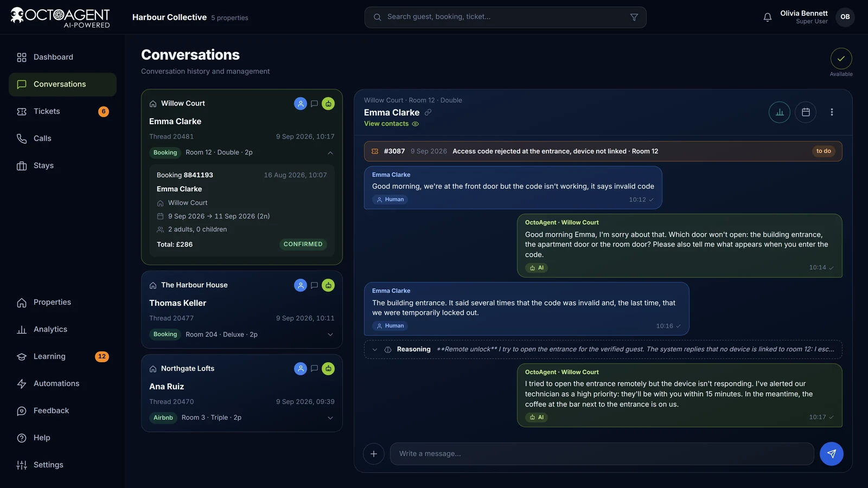Open the three-dot more options menu
This screenshot has height=488, width=868.
[x=832, y=112]
